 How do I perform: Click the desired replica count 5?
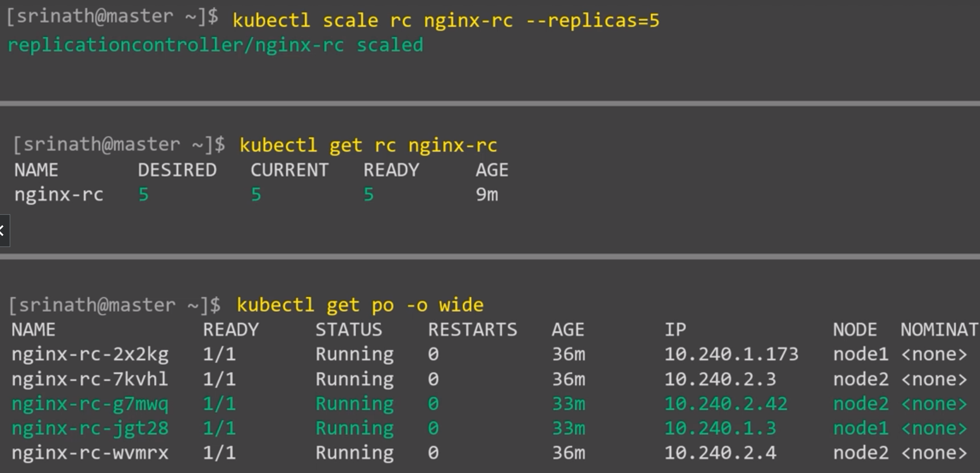point(143,195)
